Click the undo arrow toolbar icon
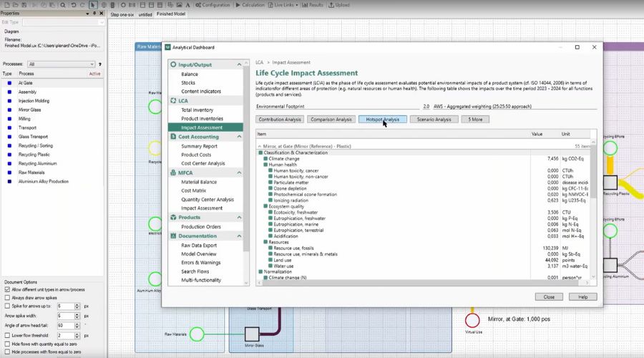 point(74,5)
